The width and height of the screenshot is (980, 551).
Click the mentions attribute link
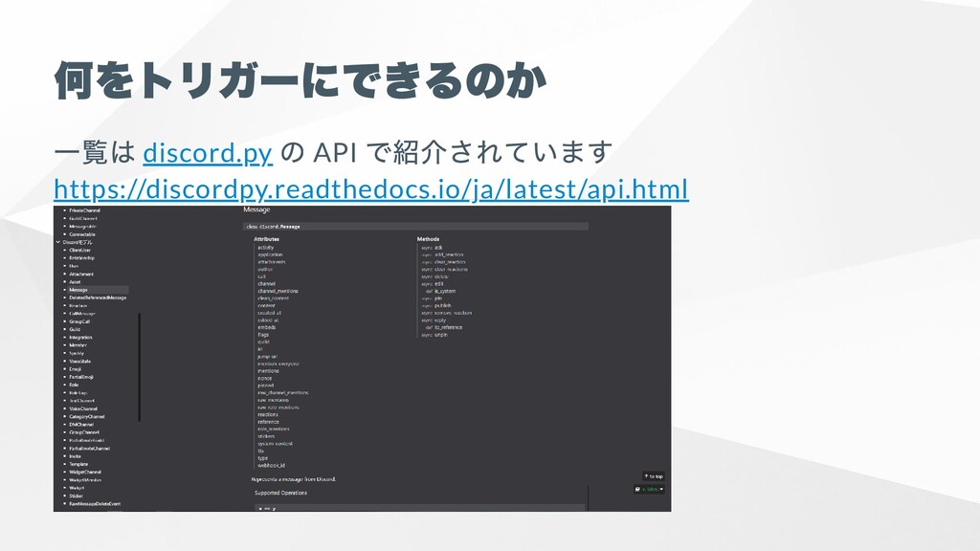pos(268,371)
